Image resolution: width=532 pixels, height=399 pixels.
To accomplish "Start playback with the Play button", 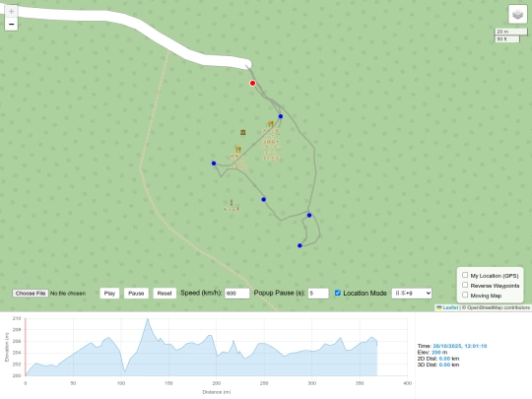I will coord(109,294).
